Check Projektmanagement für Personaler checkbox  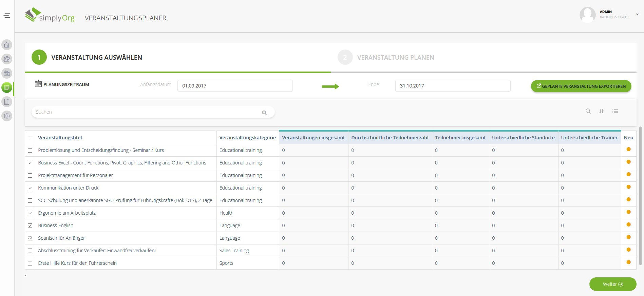click(30, 176)
